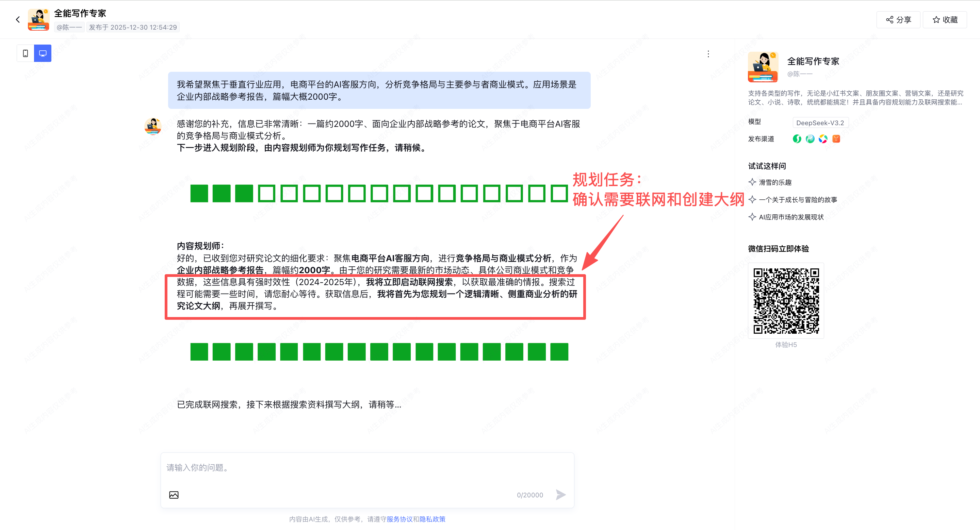Open the orange publish channel icon
The width and height of the screenshot is (980, 530).
836,139
